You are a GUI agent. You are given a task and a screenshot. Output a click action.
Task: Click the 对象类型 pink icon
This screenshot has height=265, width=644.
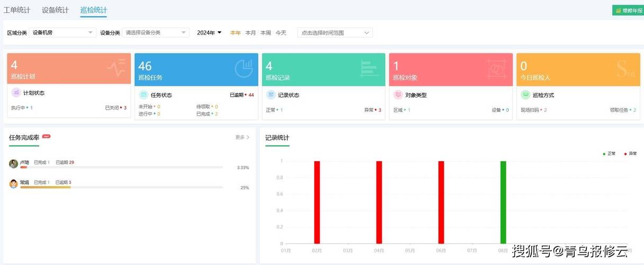pos(398,95)
